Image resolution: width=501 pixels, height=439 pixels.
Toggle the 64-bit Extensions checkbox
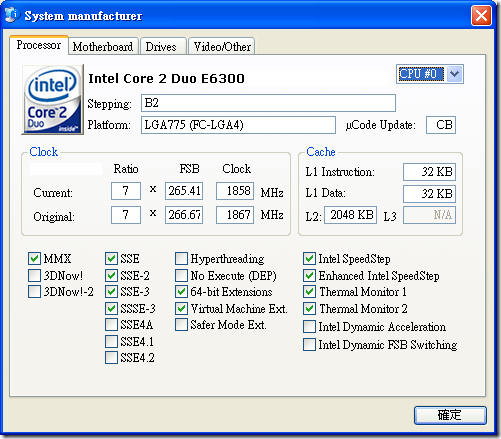tap(181, 291)
